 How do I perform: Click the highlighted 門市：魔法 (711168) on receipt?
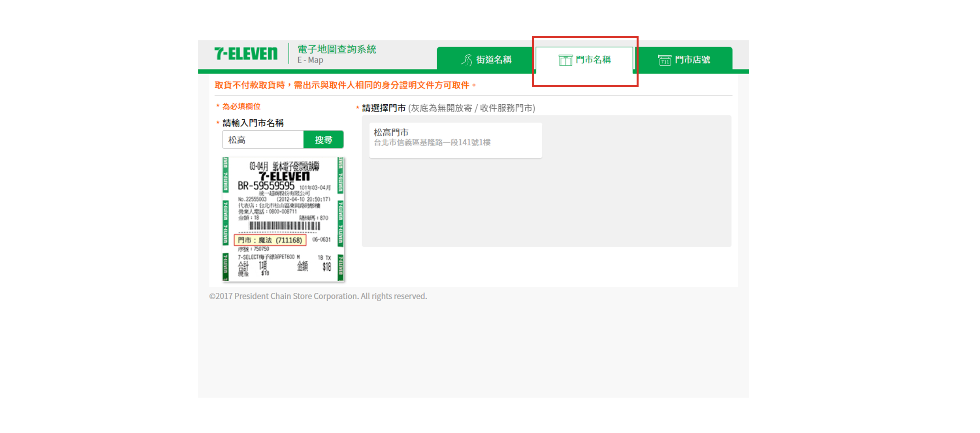pyautogui.click(x=270, y=240)
